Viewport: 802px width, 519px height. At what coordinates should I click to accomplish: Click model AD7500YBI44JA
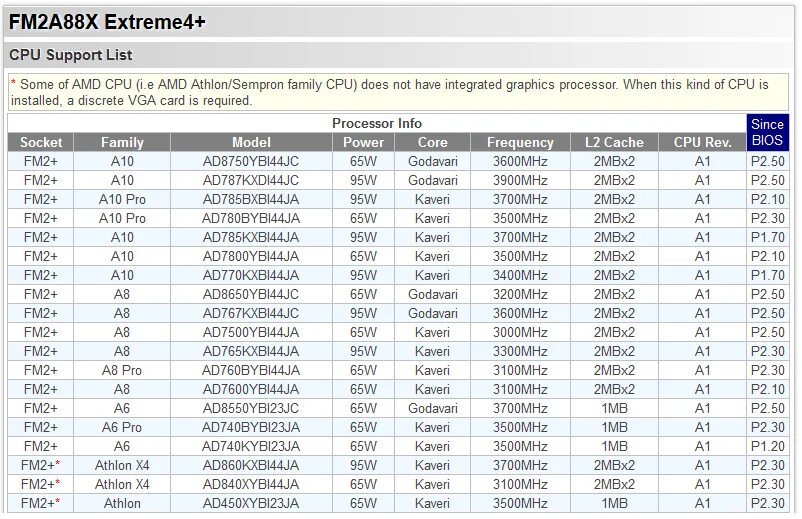coord(251,332)
